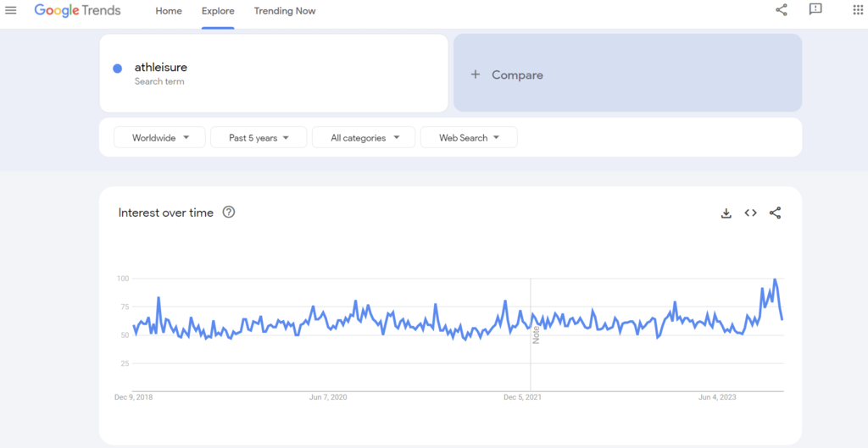Open the hamburger main menu
The height and width of the screenshot is (448, 868).
click(x=10, y=11)
